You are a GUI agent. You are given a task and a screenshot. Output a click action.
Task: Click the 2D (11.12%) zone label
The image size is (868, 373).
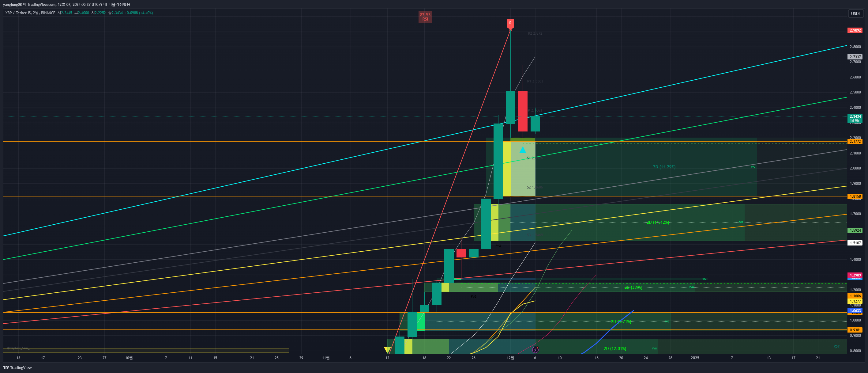658,222
